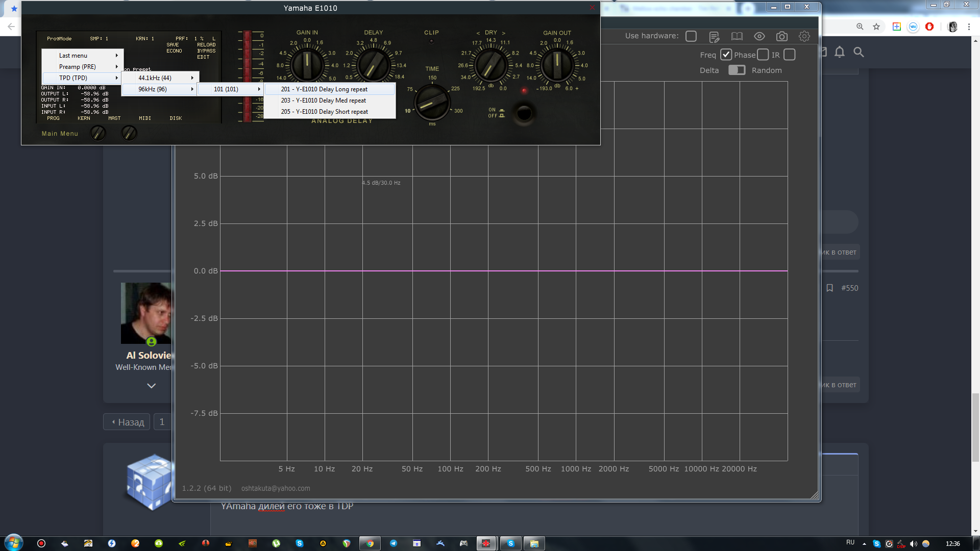Image resolution: width=980 pixels, height=551 pixels.
Task: Open post number #550 link
Action: pos(850,288)
